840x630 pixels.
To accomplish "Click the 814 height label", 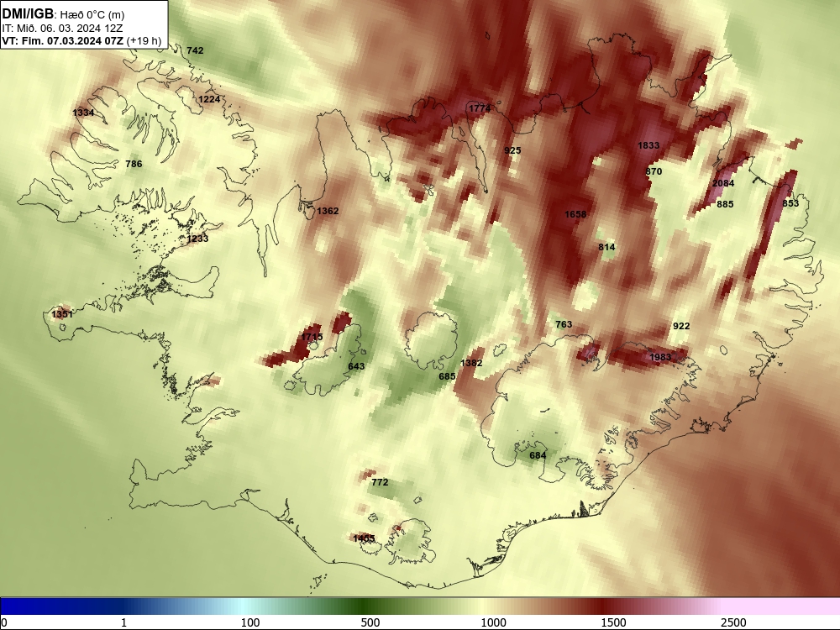I will (x=607, y=247).
